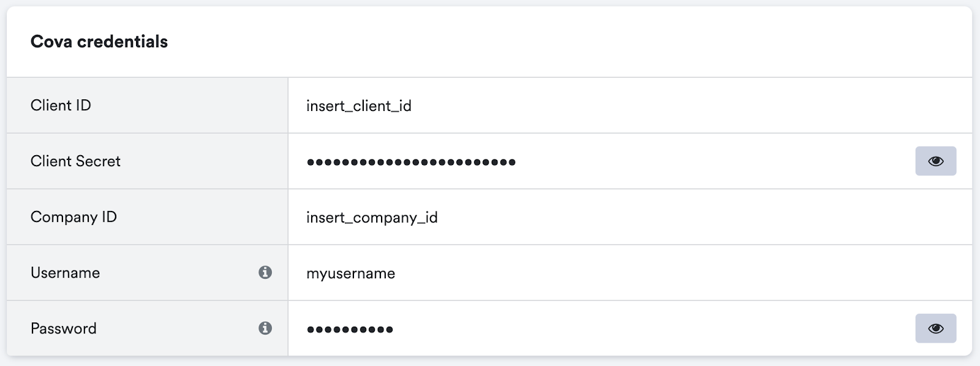Select the Password info tooltip icon

[265, 328]
